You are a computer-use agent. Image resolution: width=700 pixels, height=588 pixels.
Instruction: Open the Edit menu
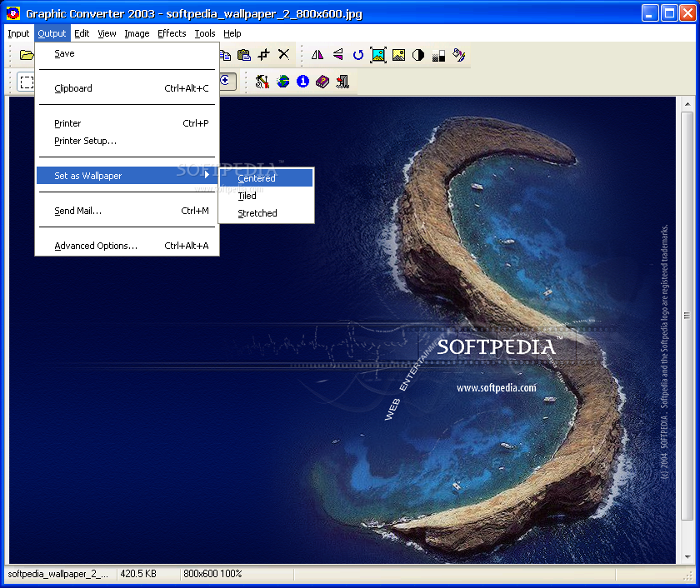click(82, 33)
